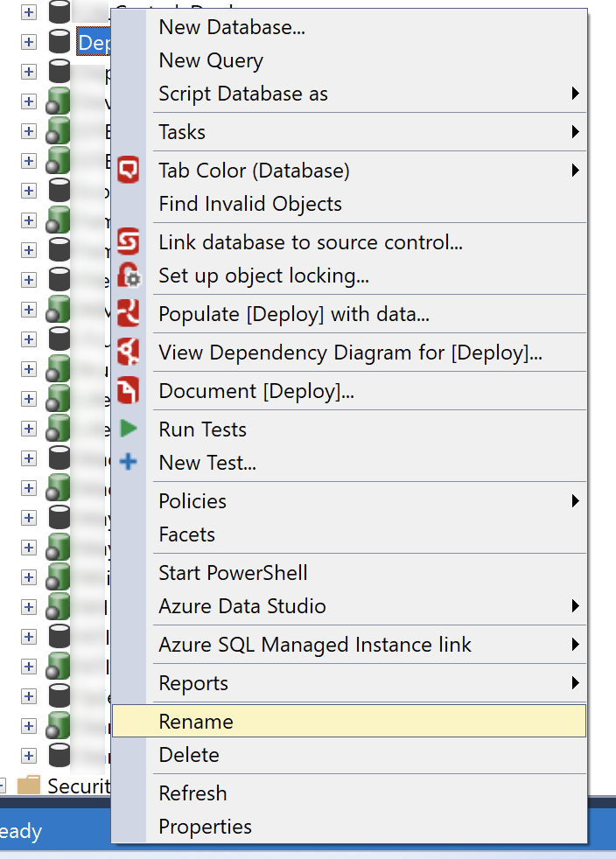Click the Document [Deploy] icon

[129, 390]
